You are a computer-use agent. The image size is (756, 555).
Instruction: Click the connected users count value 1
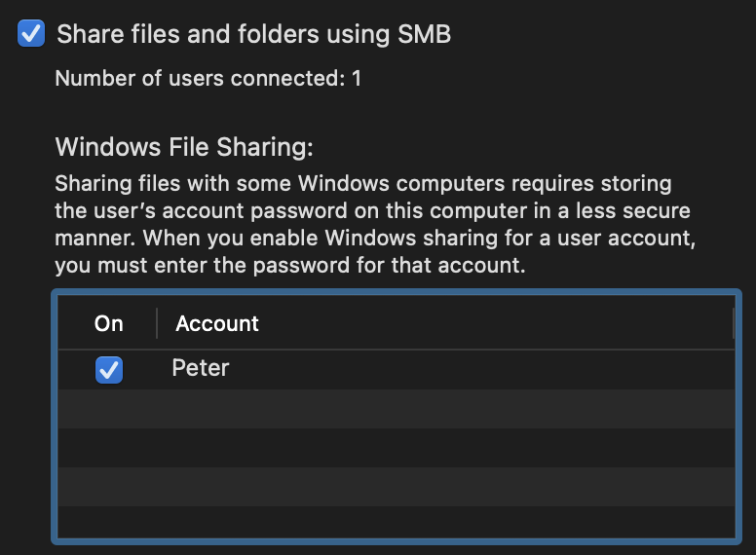coord(357,79)
